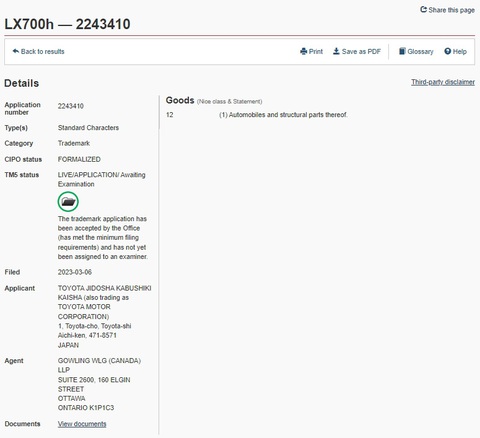The width and height of the screenshot is (480, 438).
Task: Choose Save as PDF
Action: (x=361, y=52)
